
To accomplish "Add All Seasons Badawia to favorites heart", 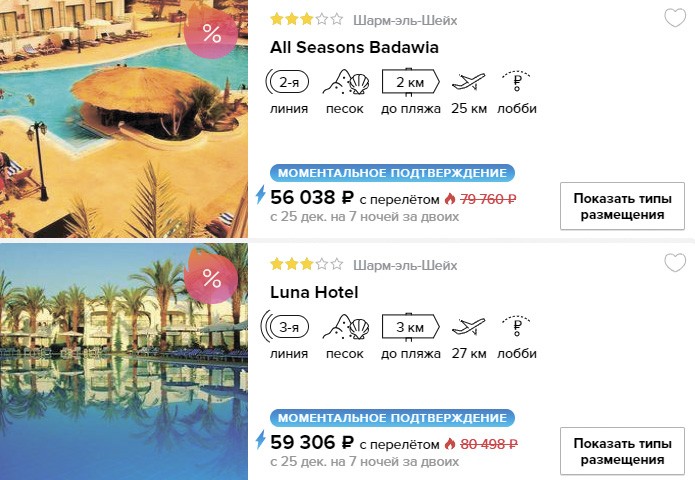I will pos(675,18).
